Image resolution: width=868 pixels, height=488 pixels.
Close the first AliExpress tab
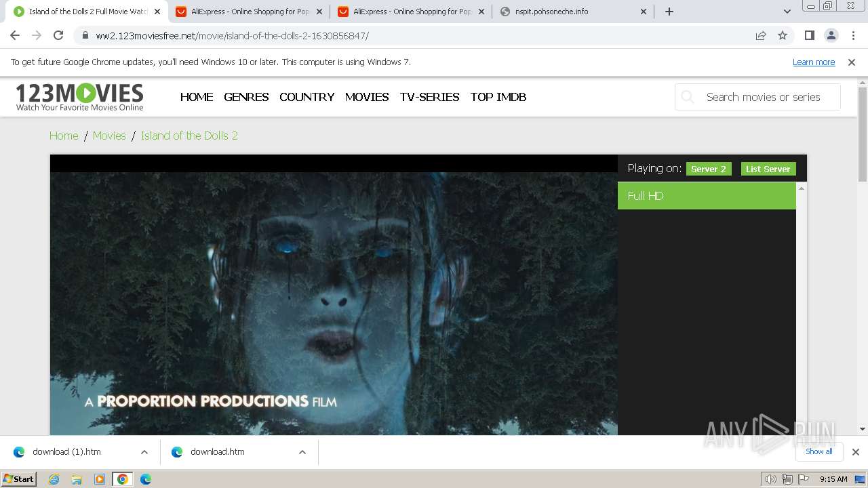coord(319,12)
